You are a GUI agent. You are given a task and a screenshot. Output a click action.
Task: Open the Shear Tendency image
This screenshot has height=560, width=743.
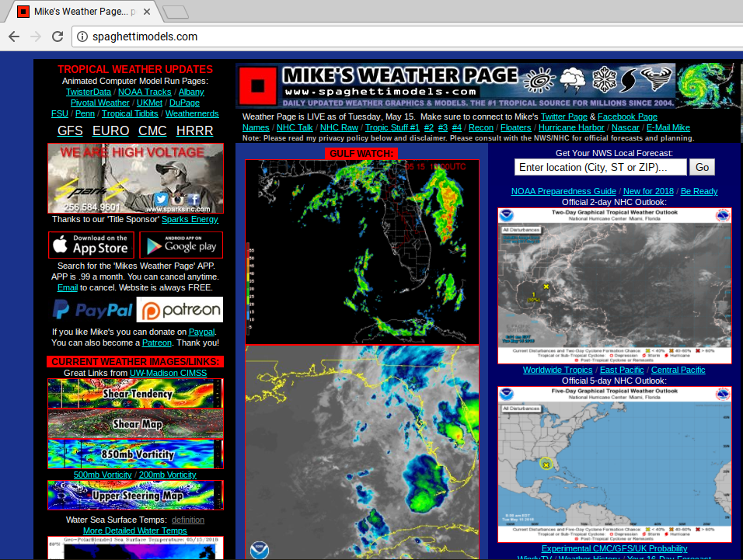coord(135,393)
